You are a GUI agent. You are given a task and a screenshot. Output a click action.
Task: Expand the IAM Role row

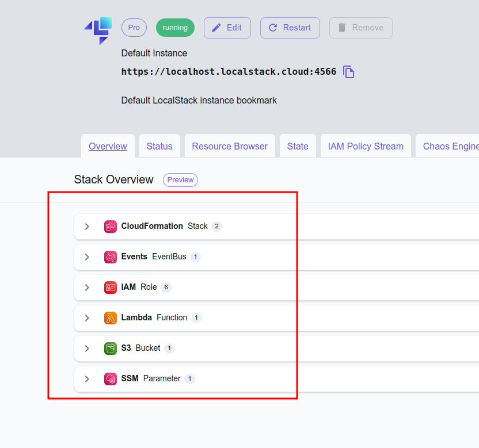[87, 288]
